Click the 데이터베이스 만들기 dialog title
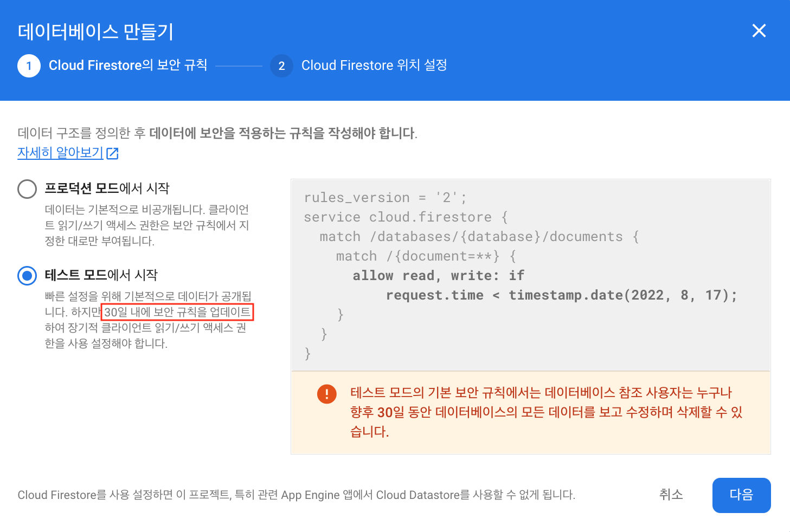The image size is (790, 532). tap(95, 31)
